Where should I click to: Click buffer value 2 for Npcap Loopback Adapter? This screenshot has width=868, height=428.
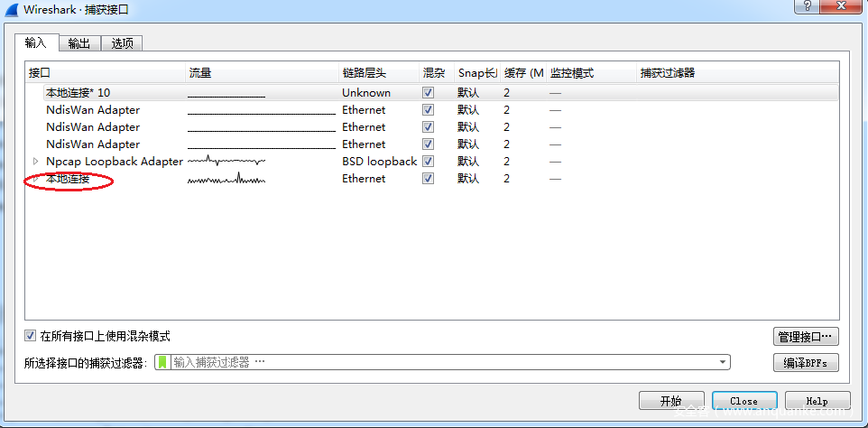[506, 161]
